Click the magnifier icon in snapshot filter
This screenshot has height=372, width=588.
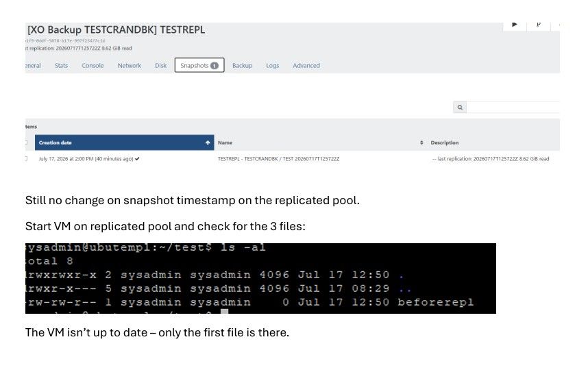coord(460,108)
